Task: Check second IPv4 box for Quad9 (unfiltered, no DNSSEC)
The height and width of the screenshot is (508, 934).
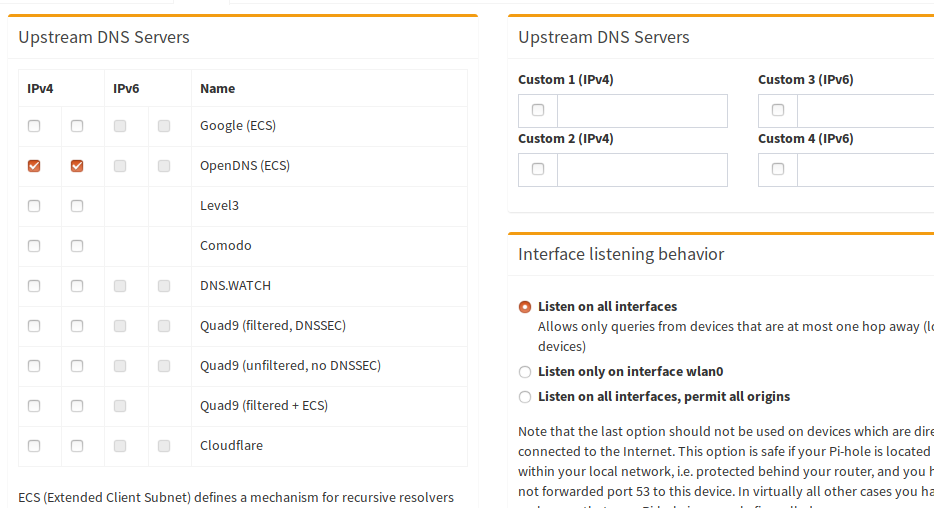Action: click(77, 366)
